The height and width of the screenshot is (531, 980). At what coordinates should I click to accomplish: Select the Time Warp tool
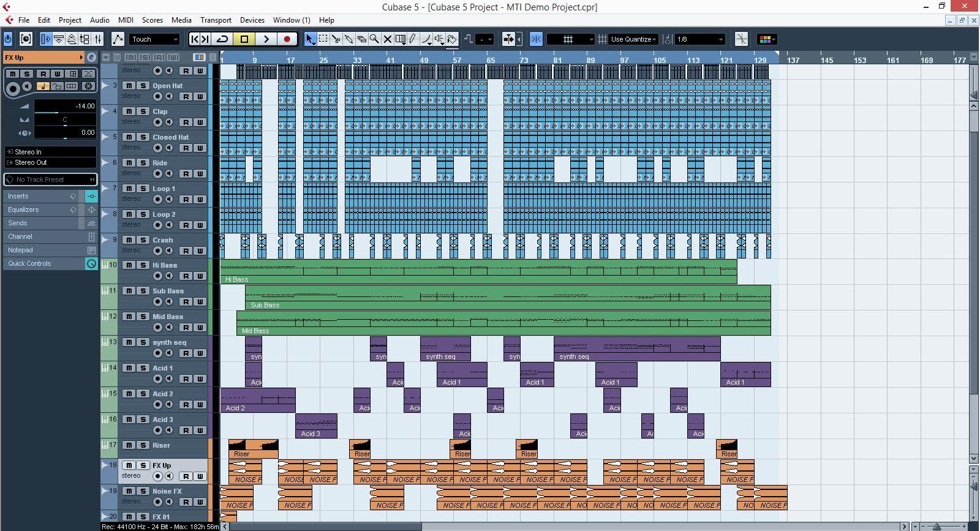(x=401, y=39)
